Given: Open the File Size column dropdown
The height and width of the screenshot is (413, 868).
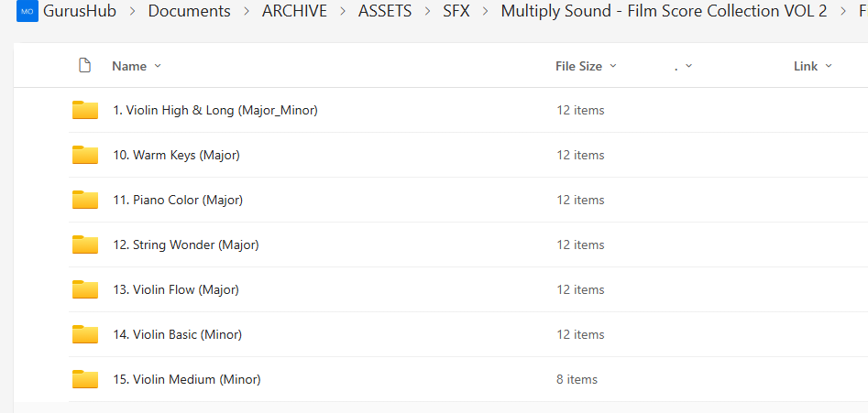Looking at the screenshot, I should [613, 66].
